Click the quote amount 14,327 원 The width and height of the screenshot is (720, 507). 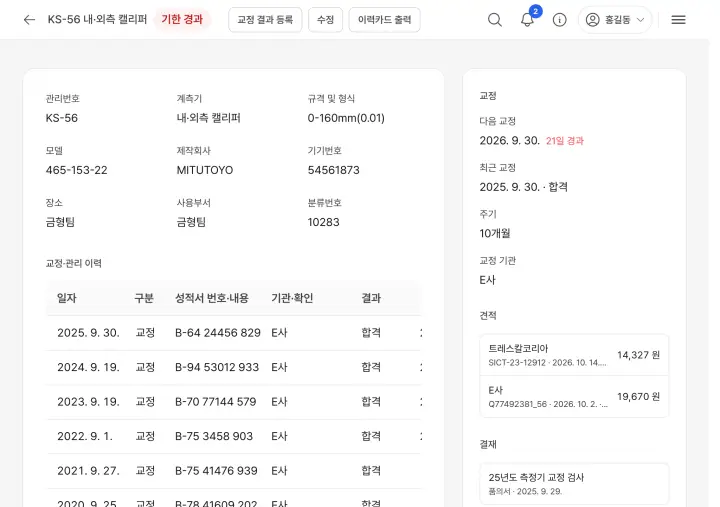click(x=638, y=355)
